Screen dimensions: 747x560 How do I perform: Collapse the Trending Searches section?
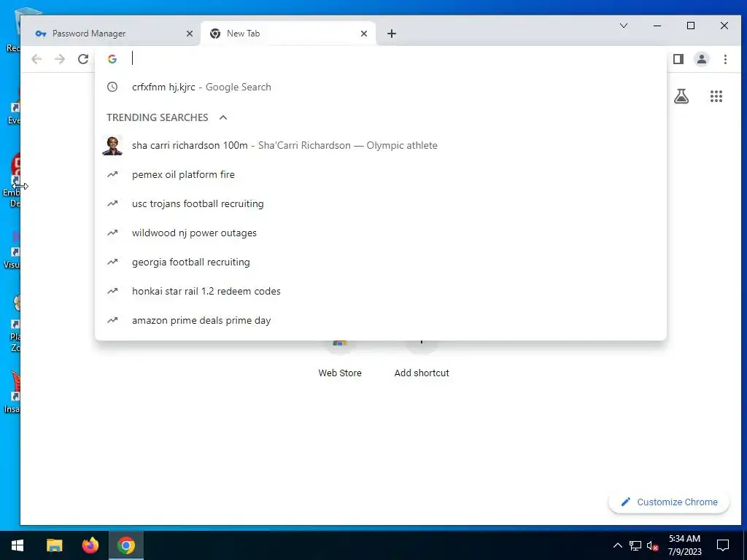coord(223,117)
